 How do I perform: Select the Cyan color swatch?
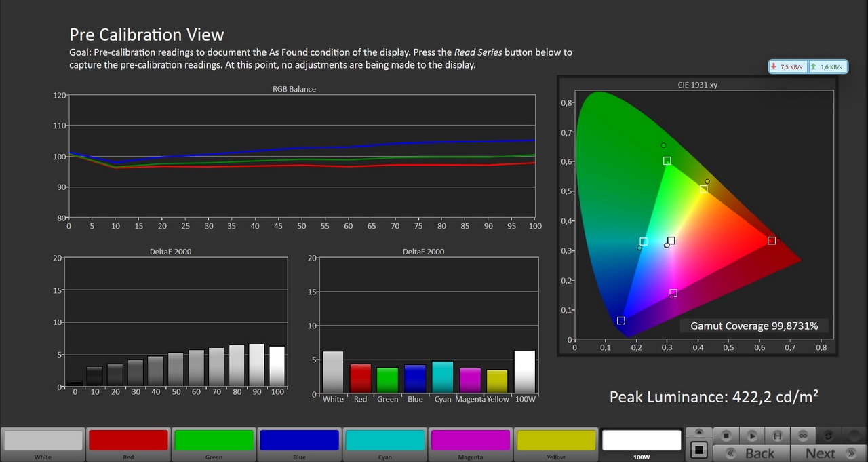(x=384, y=440)
